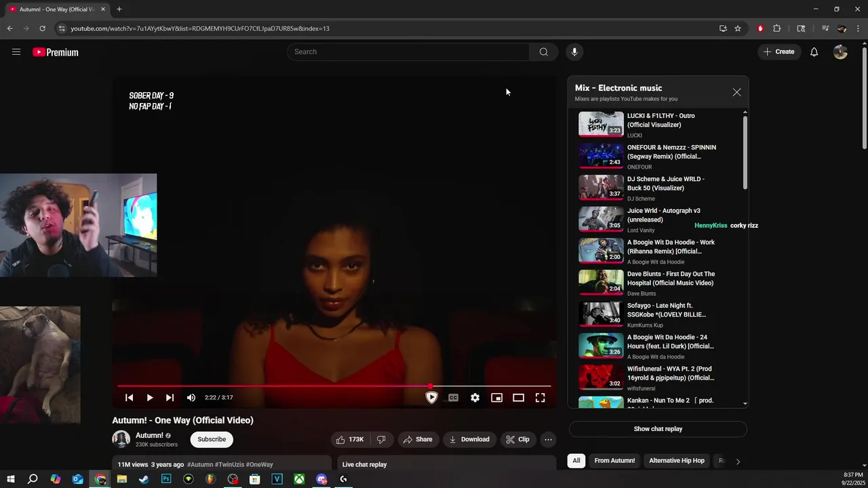Click the #OneWay hashtag

pyautogui.click(x=260, y=465)
